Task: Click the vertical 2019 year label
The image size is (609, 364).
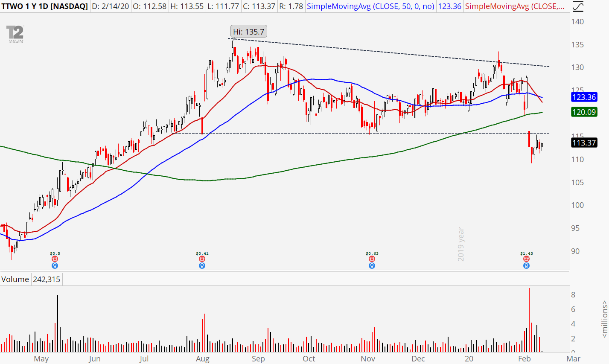Action: click(x=461, y=244)
